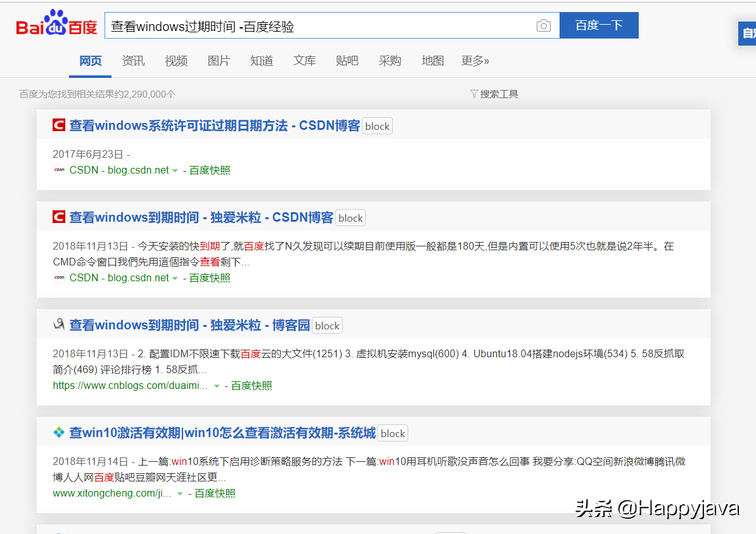The height and width of the screenshot is (534, 756).
Task: Click result count text 百度为您找到相关结果约2,290,000个
Action: (x=98, y=94)
